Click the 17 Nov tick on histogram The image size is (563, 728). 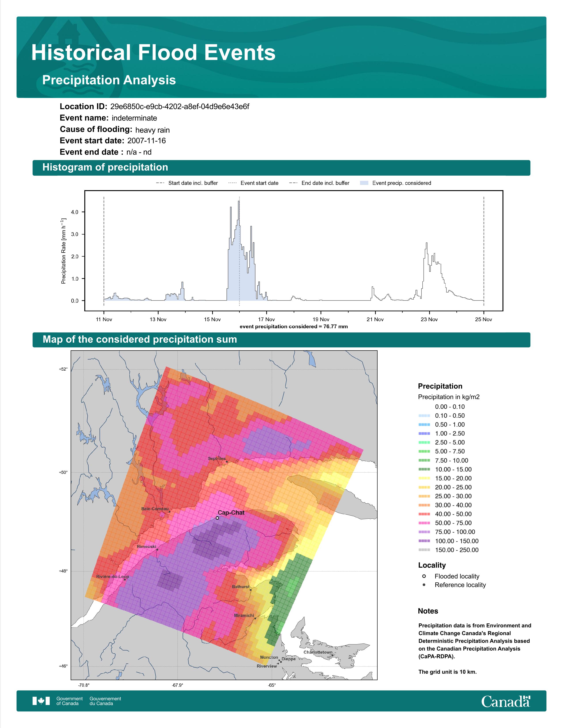(x=266, y=319)
